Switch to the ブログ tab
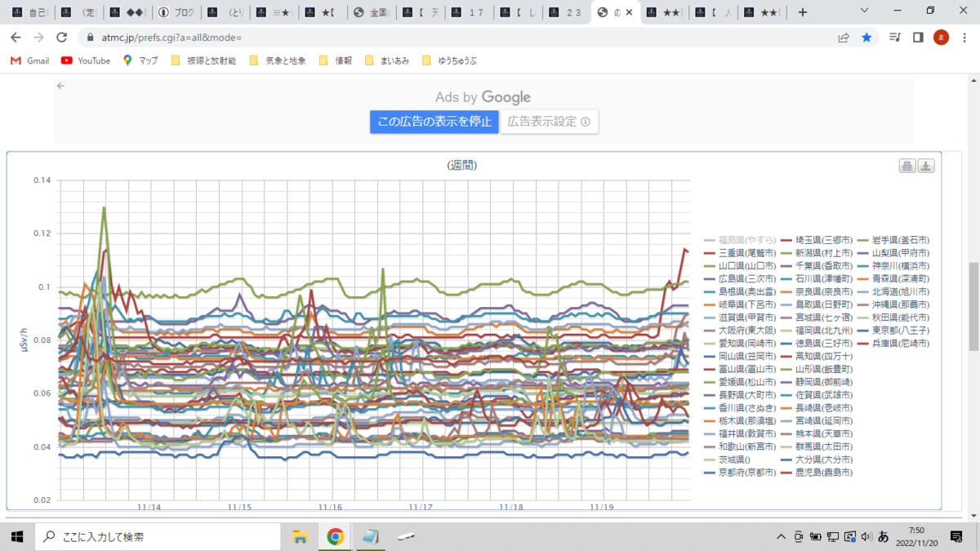980x551 pixels. pos(177,12)
